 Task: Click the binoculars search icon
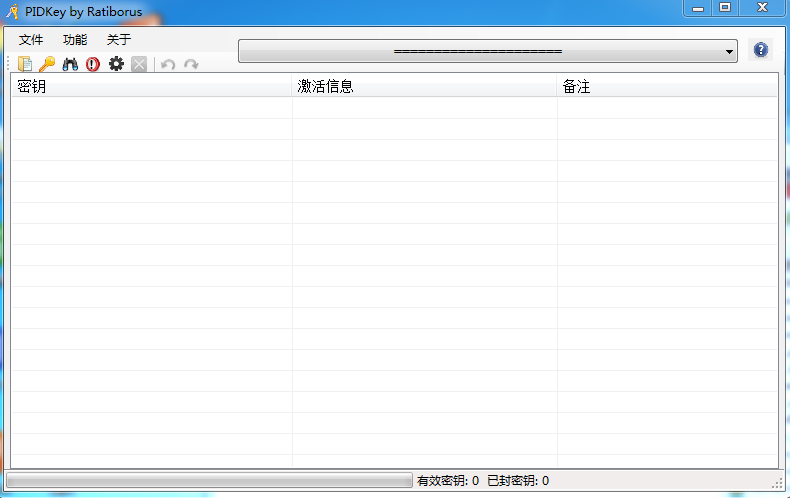(70, 64)
